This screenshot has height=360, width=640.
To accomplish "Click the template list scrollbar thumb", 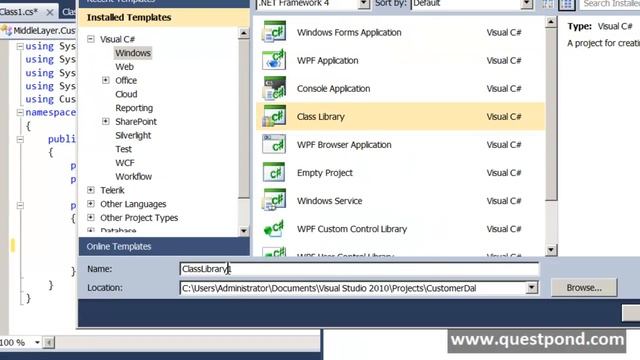I will coord(551,114).
